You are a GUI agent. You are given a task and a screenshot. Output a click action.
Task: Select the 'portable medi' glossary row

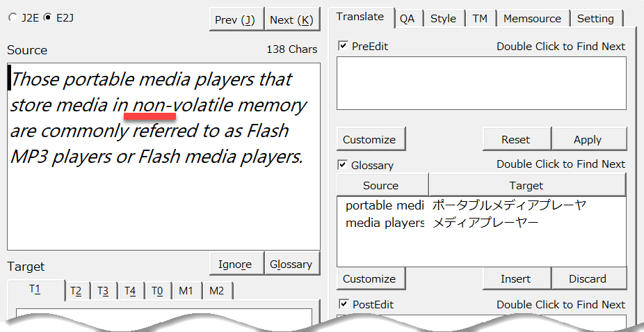pyautogui.click(x=384, y=206)
